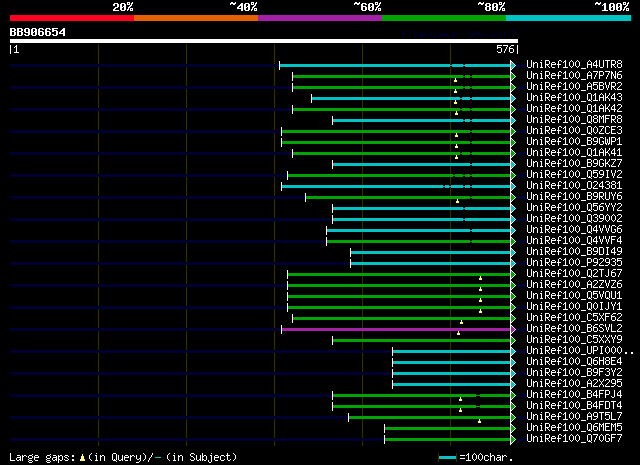This screenshot has height=465, width=640.
Task: Select the UniRef100_B9RUY6 label
Action: click(574, 197)
